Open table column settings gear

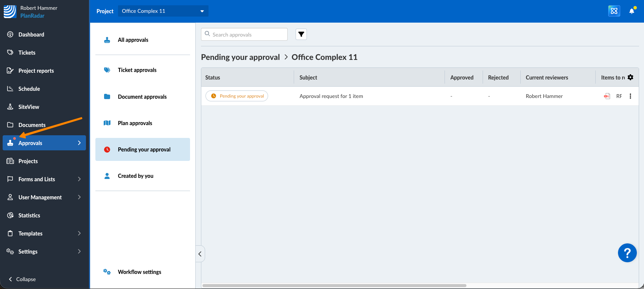[630, 77]
